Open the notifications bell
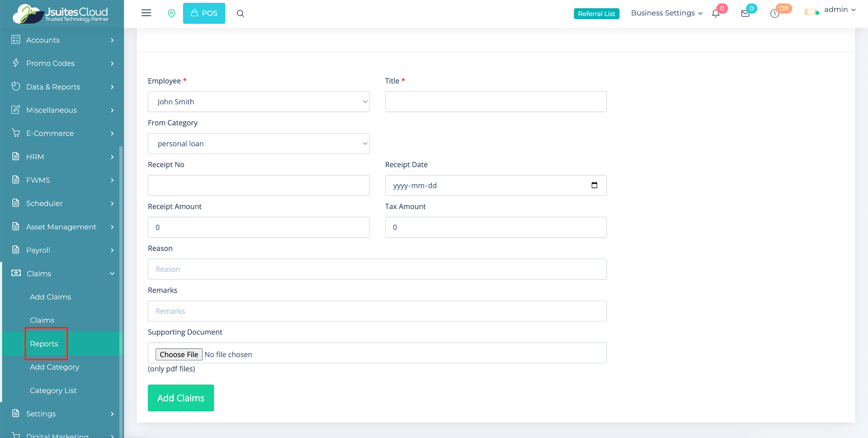 tap(716, 14)
